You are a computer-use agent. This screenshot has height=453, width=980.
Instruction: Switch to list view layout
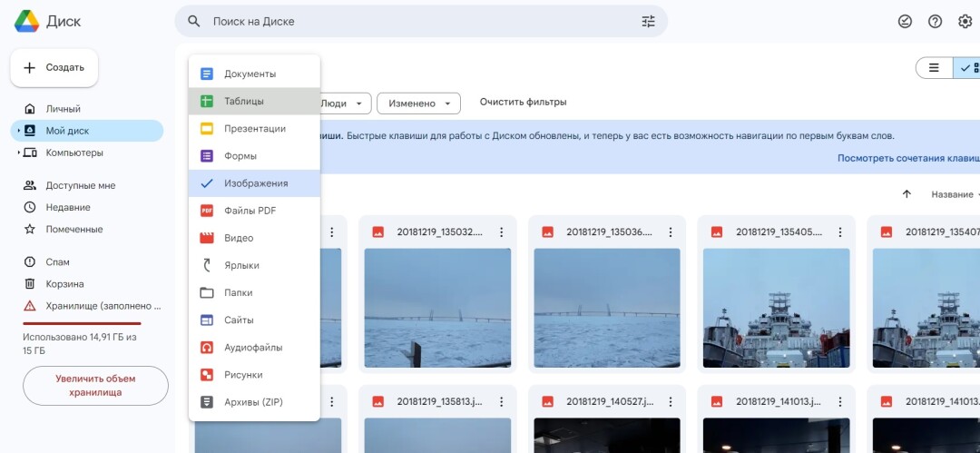[x=934, y=68]
